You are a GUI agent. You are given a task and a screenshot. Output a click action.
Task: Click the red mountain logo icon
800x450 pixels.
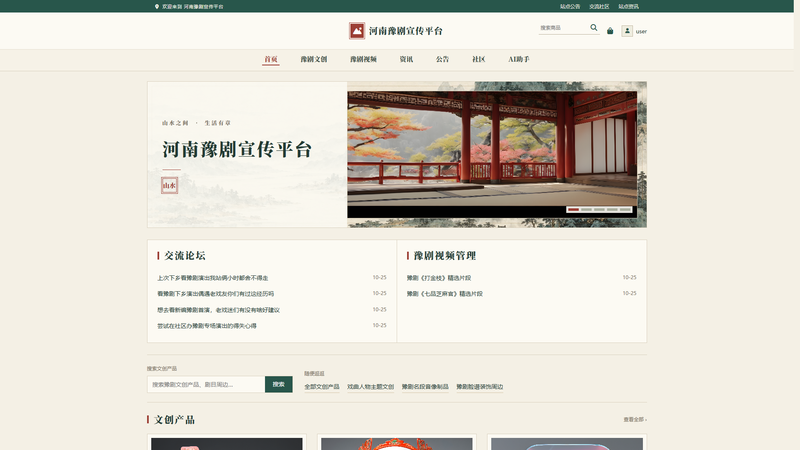357,31
